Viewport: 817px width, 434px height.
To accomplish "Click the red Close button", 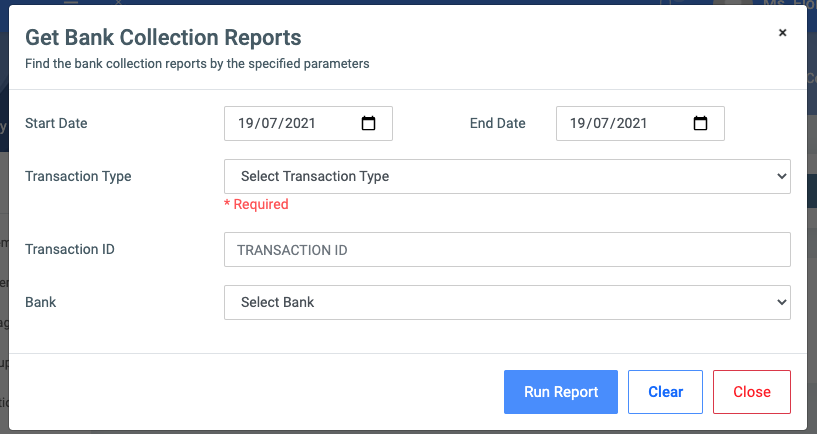I will [x=751, y=392].
